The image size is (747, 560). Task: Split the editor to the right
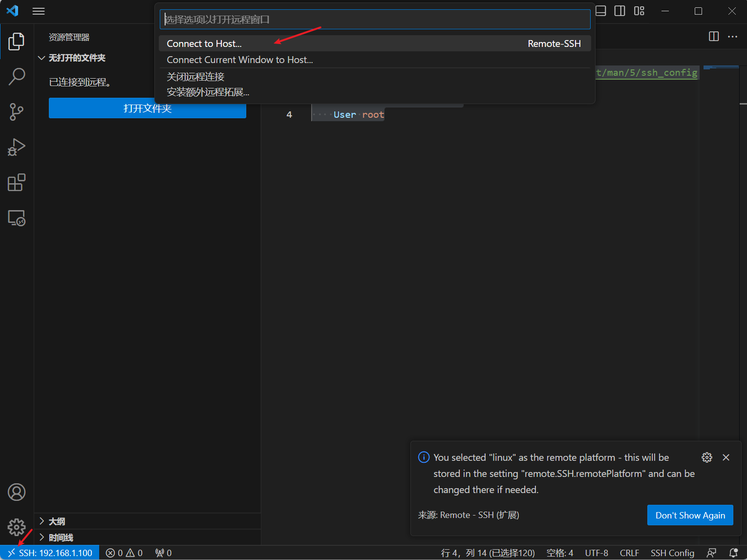coord(714,36)
